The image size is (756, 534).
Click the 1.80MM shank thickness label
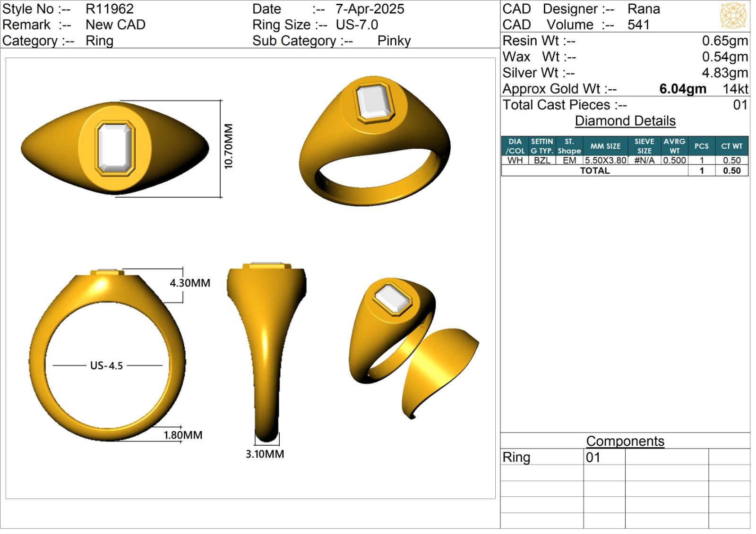[183, 435]
